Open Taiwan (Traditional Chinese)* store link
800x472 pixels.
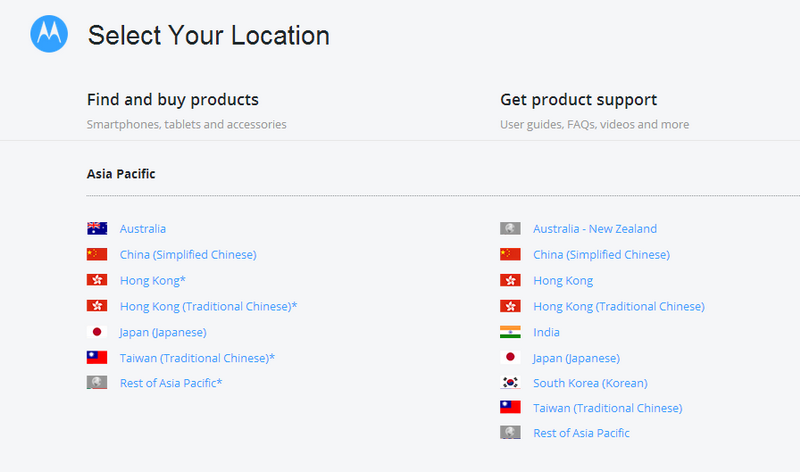tap(197, 358)
